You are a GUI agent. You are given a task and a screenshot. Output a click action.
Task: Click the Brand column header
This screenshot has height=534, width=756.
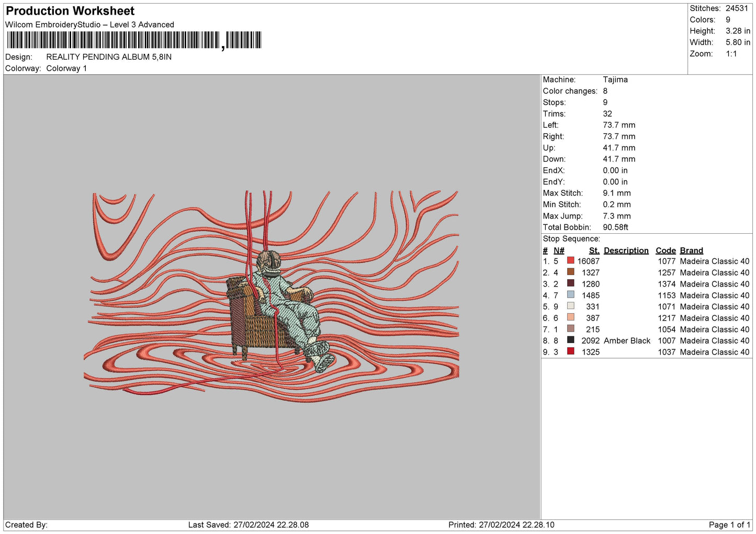pos(691,251)
